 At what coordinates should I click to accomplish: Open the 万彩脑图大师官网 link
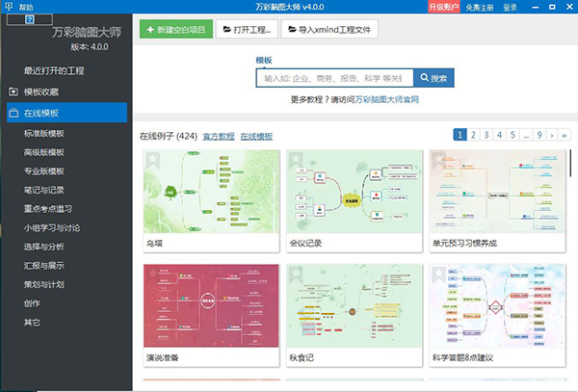point(387,99)
